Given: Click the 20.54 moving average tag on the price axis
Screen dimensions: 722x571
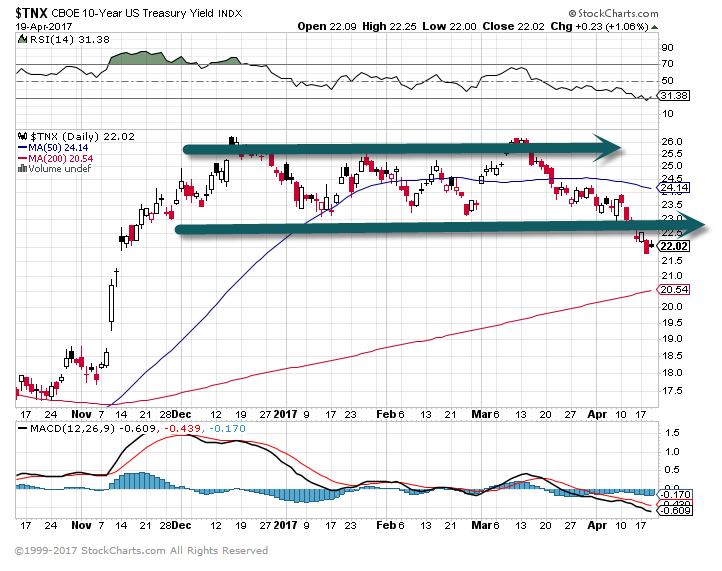Looking at the screenshot, I should click(x=674, y=290).
